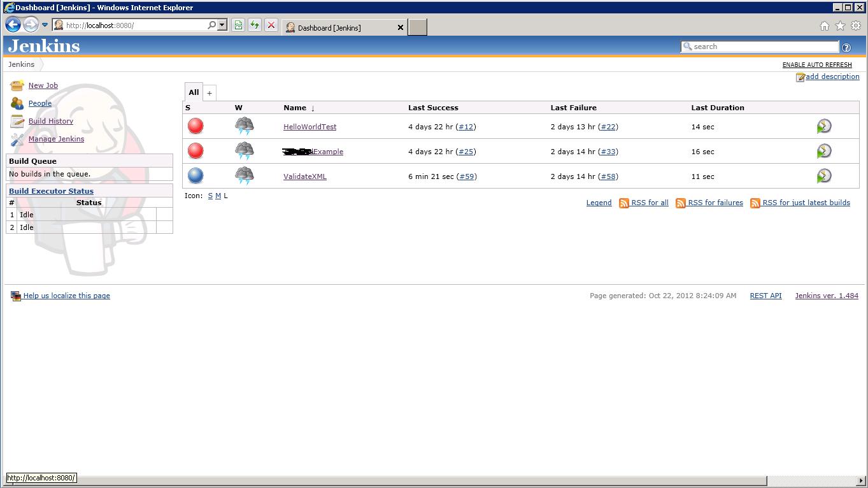This screenshot has width=868, height=488.
Task: Open the recent pages dropdown arrow
Action: [x=45, y=25]
